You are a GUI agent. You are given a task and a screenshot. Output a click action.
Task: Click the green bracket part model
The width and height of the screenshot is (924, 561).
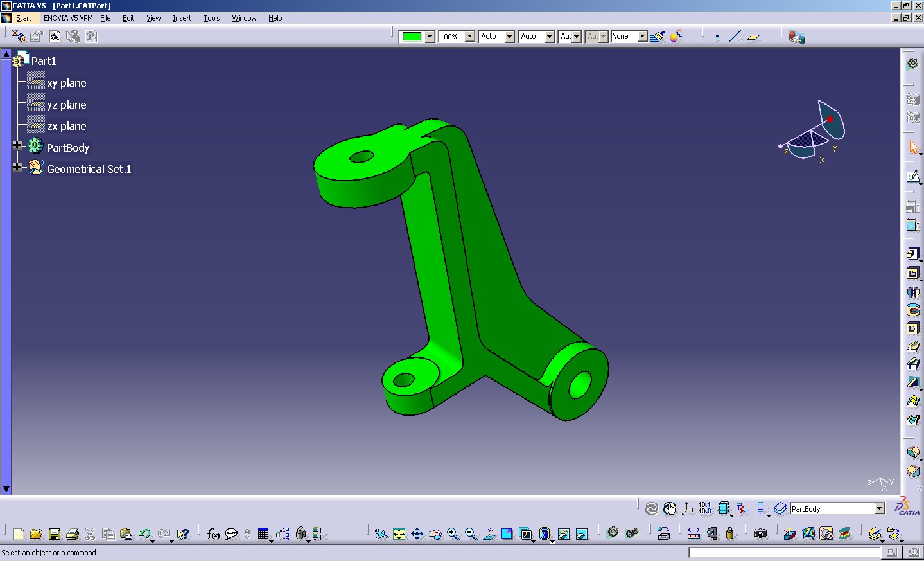pos(461,270)
